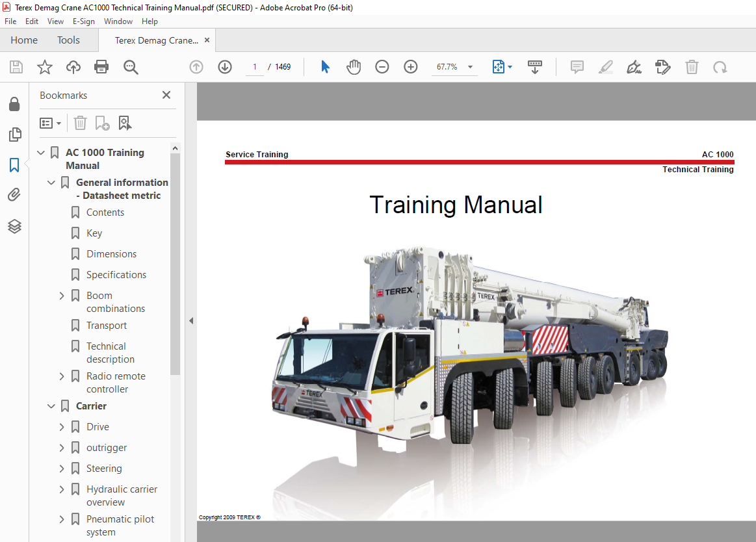Open the Attachments paperclip panel

(x=14, y=195)
